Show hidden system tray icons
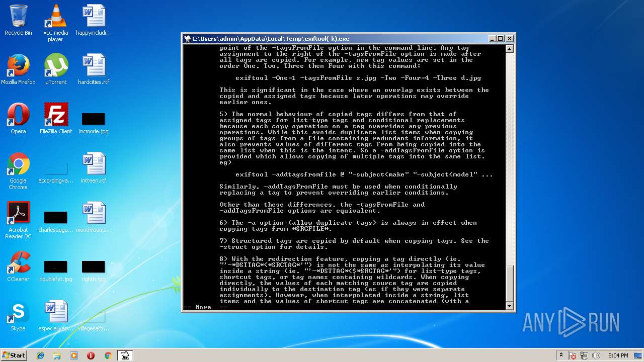 click(x=561, y=355)
